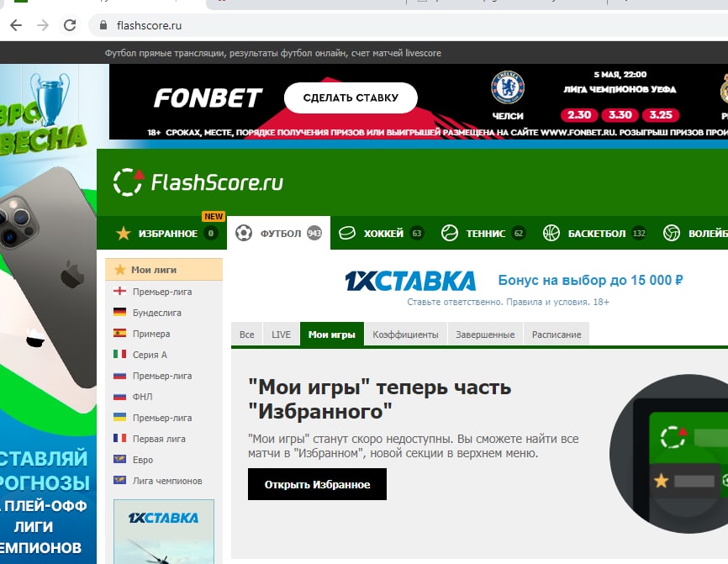
Task: Click the СДЕЛАТЬ СТАВКУ button
Action: tap(351, 98)
